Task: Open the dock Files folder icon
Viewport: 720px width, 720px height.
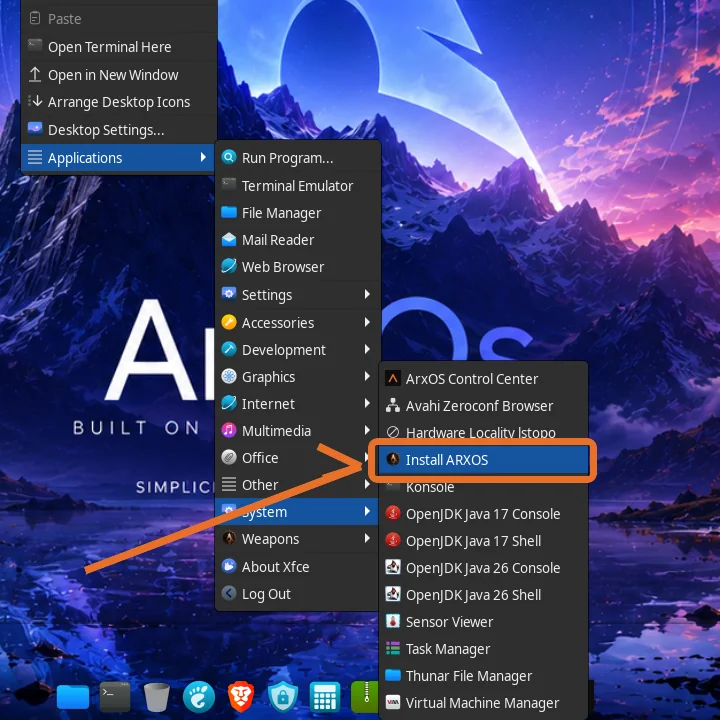Action: click(73, 697)
